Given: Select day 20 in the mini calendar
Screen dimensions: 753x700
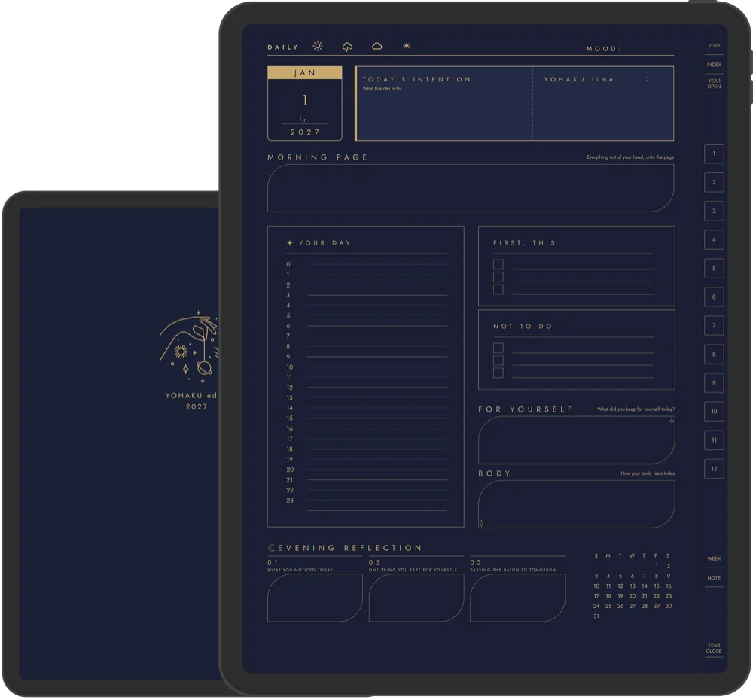Looking at the screenshot, I should 633,596.
